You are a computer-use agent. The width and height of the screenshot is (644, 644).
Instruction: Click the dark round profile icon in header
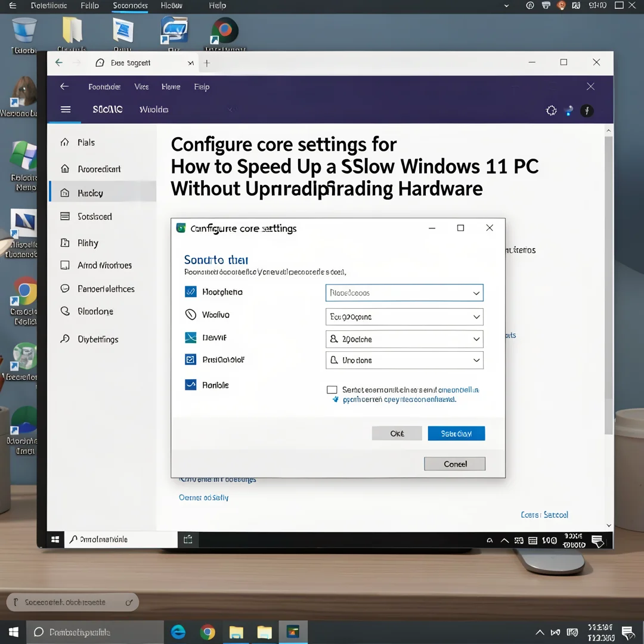coord(587,110)
